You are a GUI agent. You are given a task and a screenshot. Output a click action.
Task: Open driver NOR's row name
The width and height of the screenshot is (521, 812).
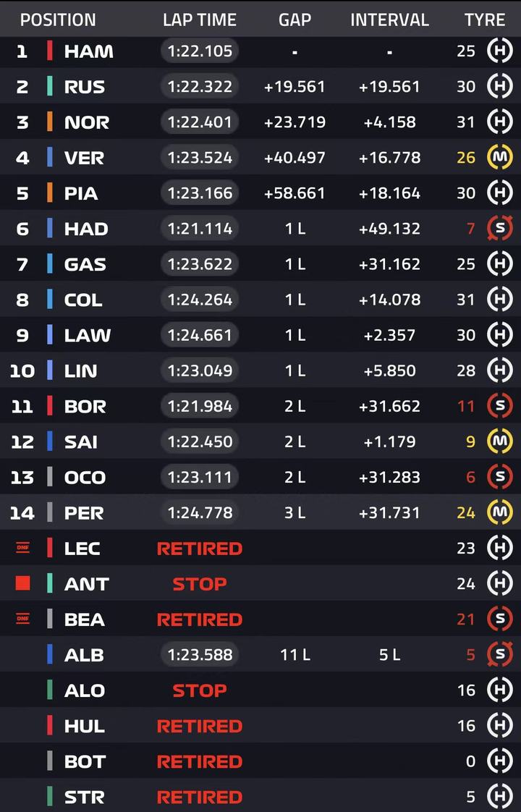[87, 123]
